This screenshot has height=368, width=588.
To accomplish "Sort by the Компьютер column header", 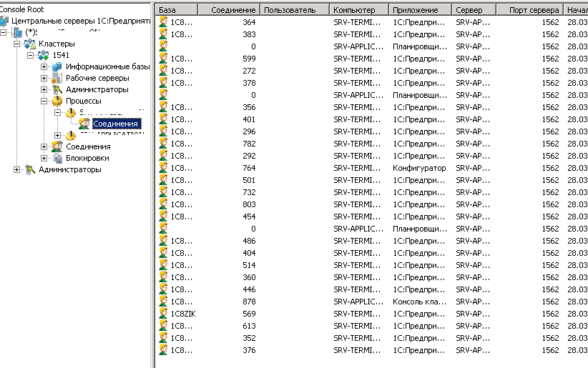I will [x=359, y=10].
